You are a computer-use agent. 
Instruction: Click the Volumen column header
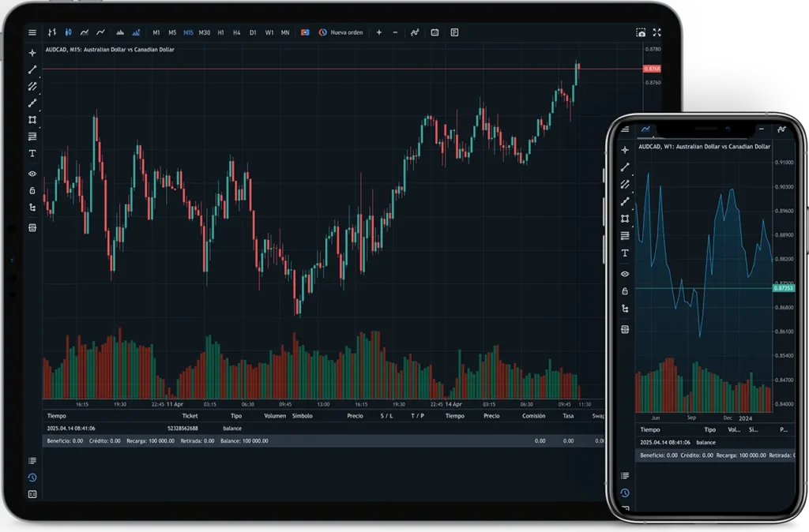tap(275, 416)
